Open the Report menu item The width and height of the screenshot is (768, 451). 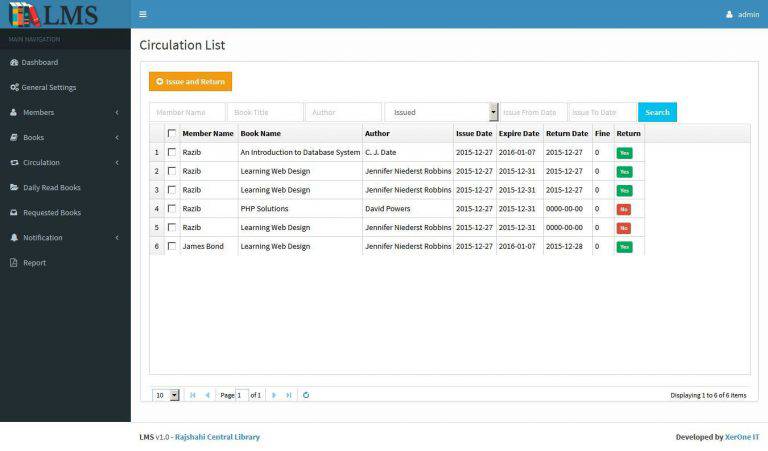pos(34,263)
